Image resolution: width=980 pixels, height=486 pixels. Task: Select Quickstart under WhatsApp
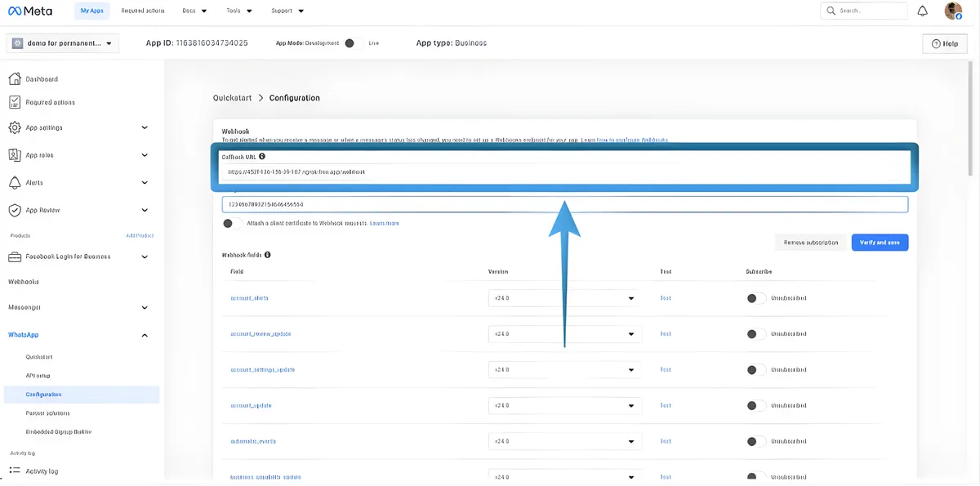(38, 357)
